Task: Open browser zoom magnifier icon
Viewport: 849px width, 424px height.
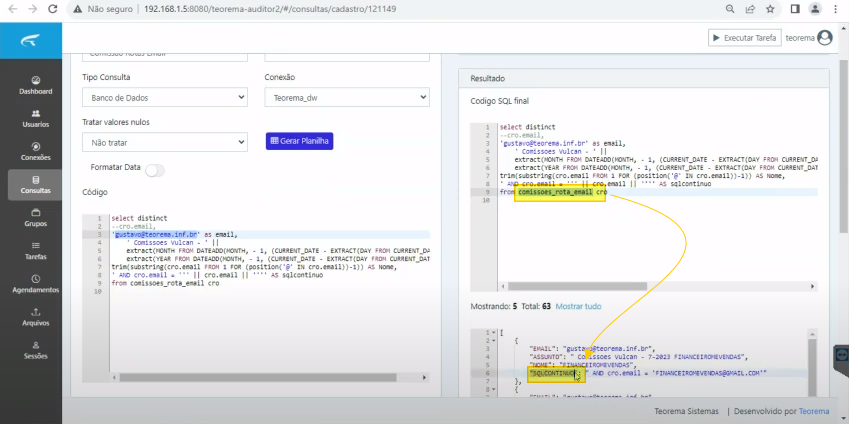Action: (730, 9)
